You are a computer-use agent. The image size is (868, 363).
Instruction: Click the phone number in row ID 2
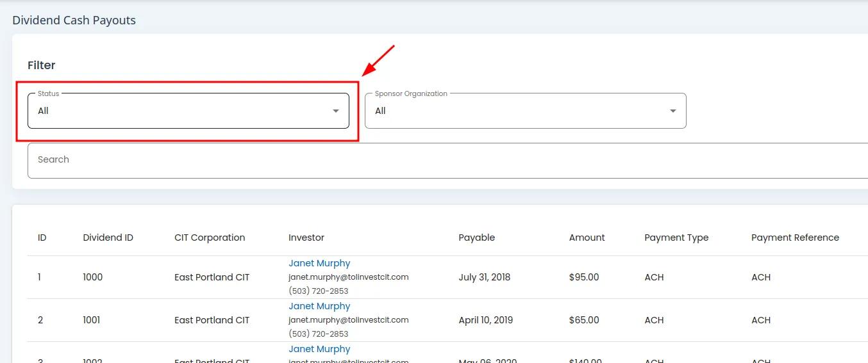click(318, 334)
